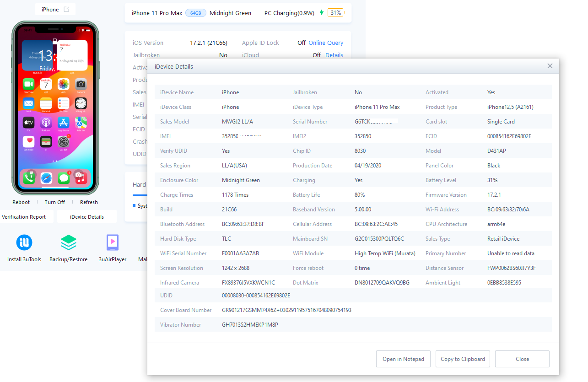
Task: Select the UDID value 00008030-000854162E69802E
Action: tap(256, 296)
